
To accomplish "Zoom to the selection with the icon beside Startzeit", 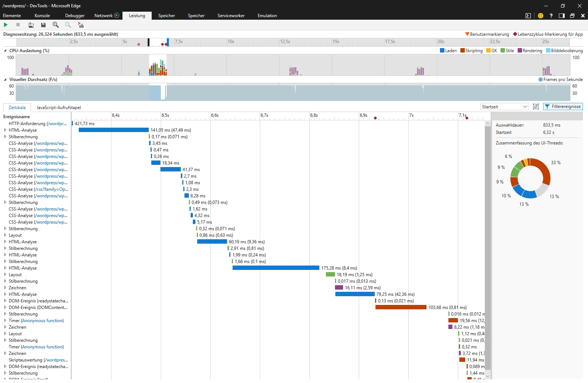I will (536, 107).
